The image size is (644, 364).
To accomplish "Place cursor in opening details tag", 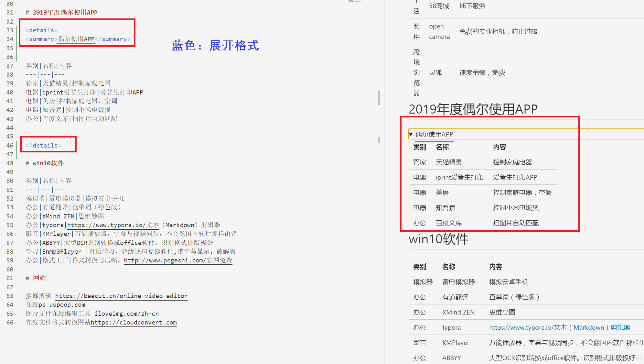I will tap(42, 30).
